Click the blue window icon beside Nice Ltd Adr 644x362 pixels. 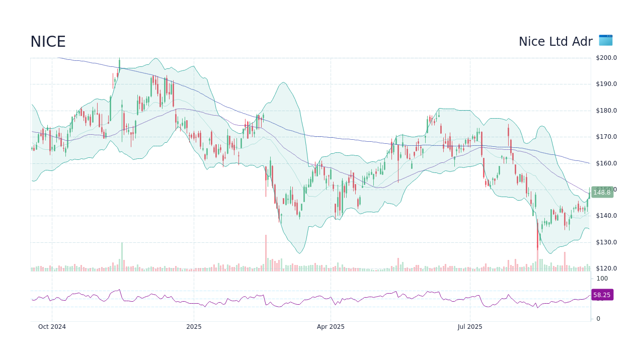click(605, 41)
